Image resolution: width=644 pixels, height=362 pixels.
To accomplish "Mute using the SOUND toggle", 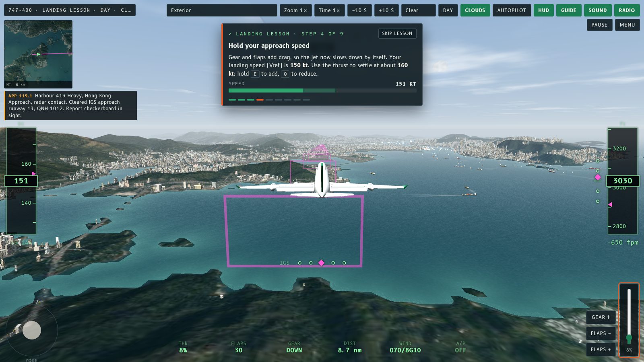I will (598, 10).
